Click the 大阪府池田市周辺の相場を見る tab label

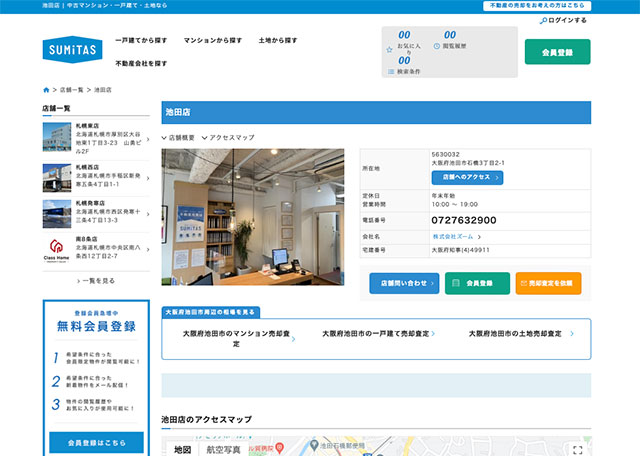click(210, 312)
